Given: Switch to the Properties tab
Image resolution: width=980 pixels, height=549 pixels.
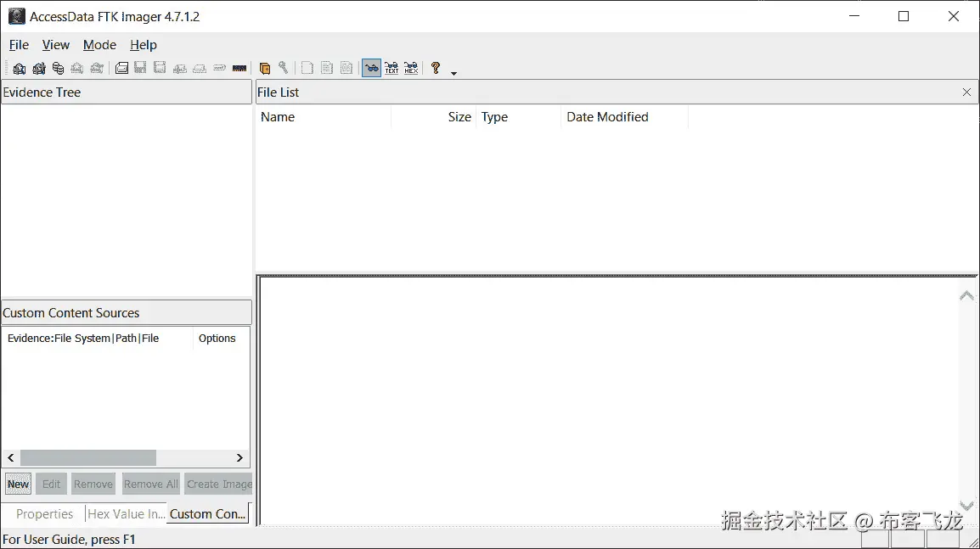Looking at the screenshot, I should [x=44, y=514].
